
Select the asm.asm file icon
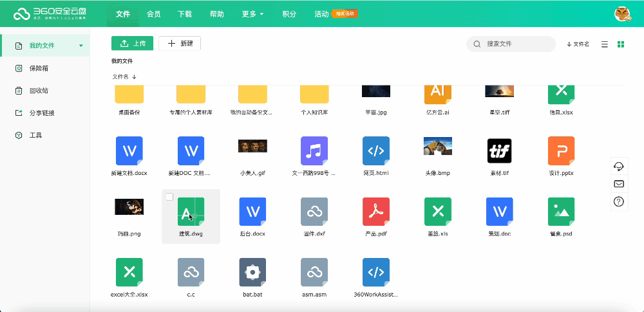(314, 272)
